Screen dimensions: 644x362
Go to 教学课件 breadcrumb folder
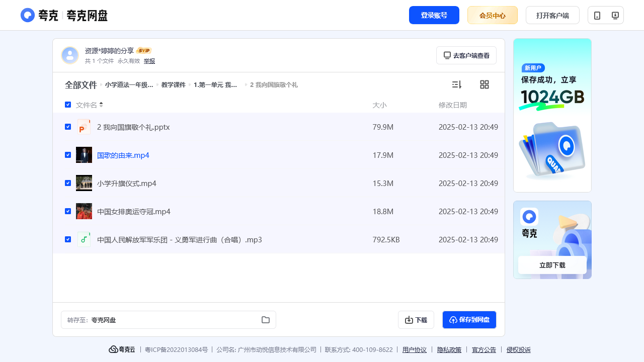point(174,85)
